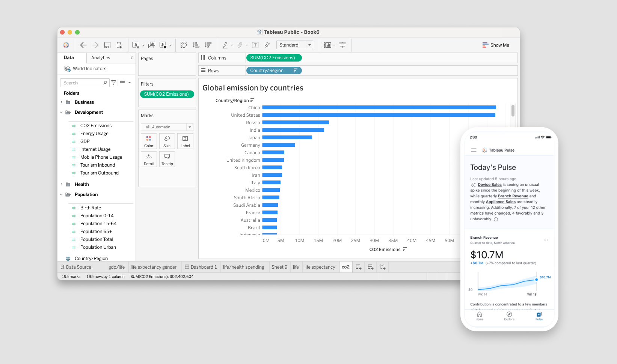
Task: Click the CO2 Emissions axis sort icon
Action: coord(404,249)
